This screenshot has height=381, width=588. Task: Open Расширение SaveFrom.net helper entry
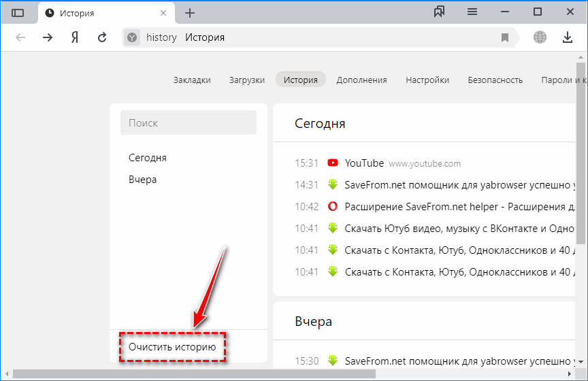[x=460, y=207]
